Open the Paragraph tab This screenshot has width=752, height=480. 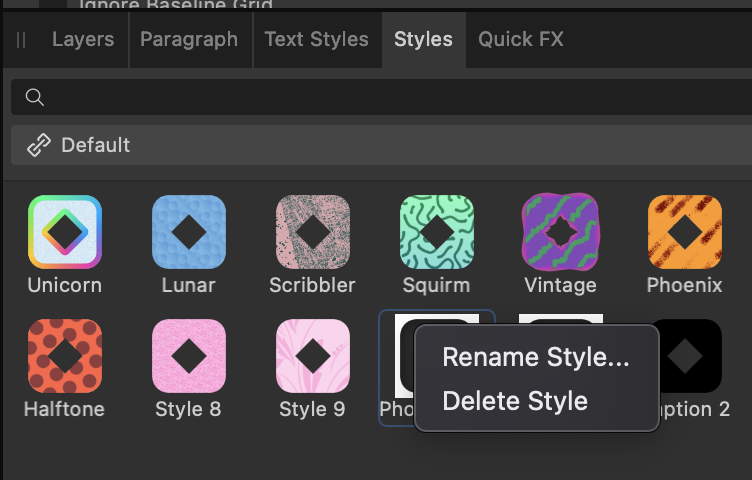[x=189, y=39]
